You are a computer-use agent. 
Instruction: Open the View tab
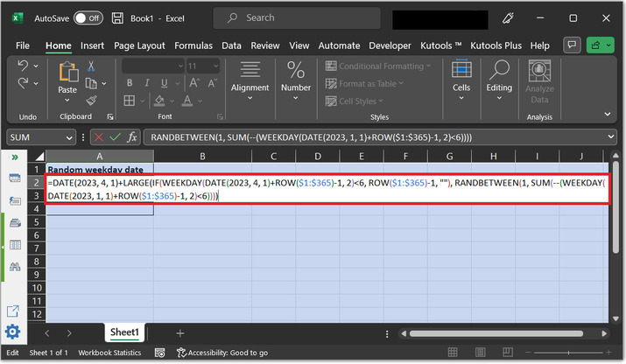click(x=299, y=45)
